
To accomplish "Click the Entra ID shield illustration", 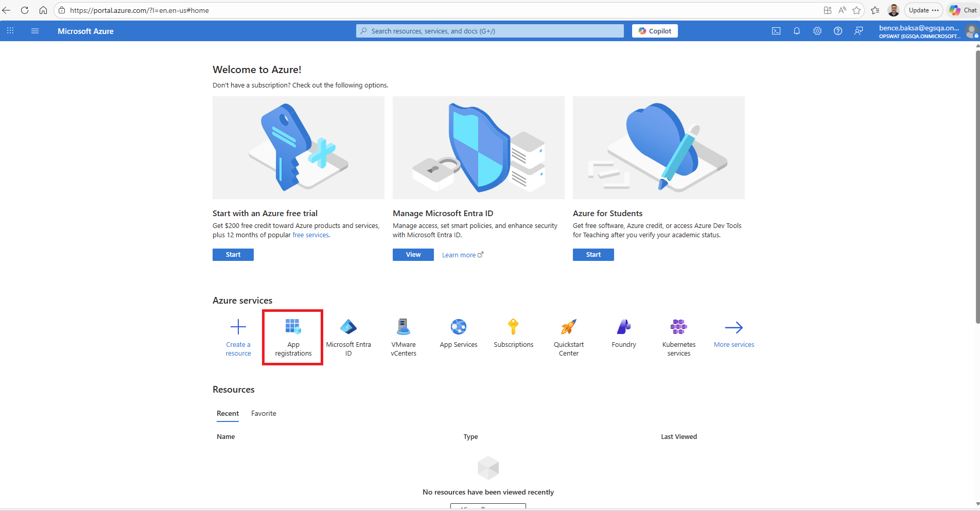I will 479,148.
